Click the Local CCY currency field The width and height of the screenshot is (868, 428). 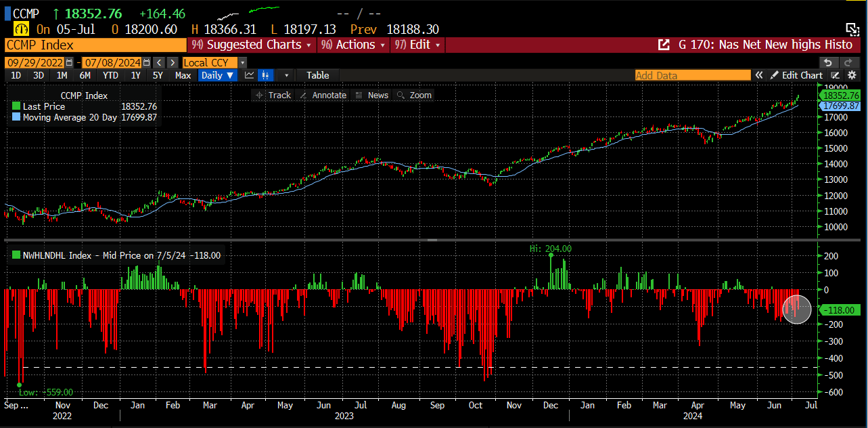click(210, 62)
